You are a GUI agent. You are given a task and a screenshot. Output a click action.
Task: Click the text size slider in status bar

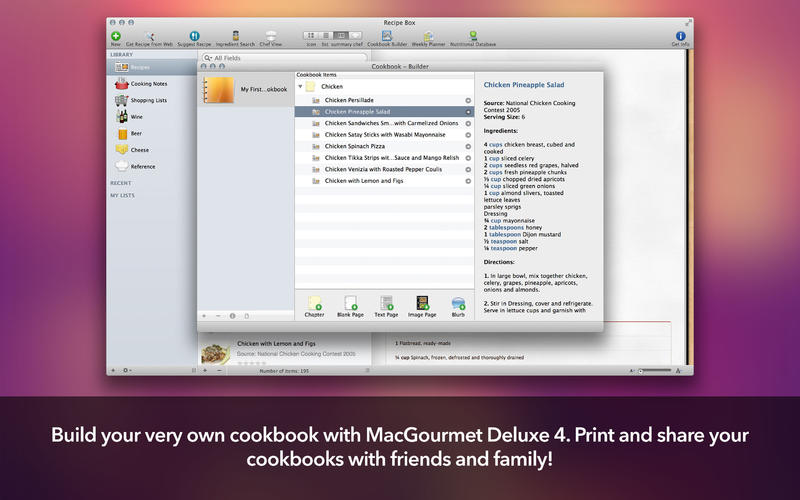pyautogui.click(x=655, y=370)
